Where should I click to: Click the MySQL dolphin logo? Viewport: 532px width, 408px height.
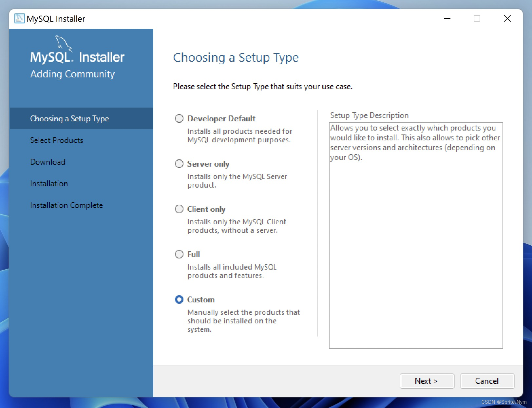coord(64,44)
